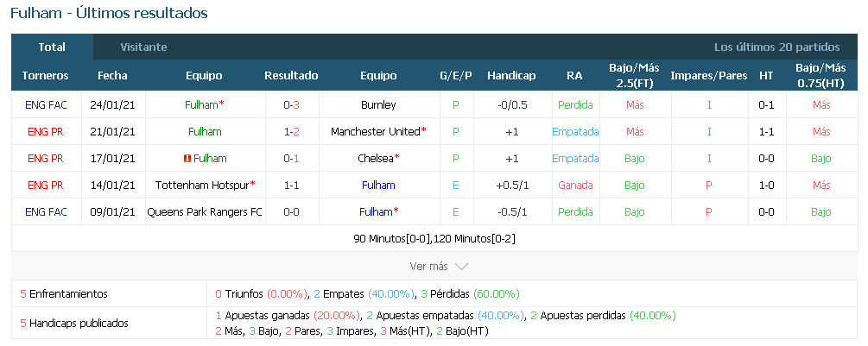Click the red card icon beside Fulham
Screen dimensions: 868x346
click(x=187, y=159)
